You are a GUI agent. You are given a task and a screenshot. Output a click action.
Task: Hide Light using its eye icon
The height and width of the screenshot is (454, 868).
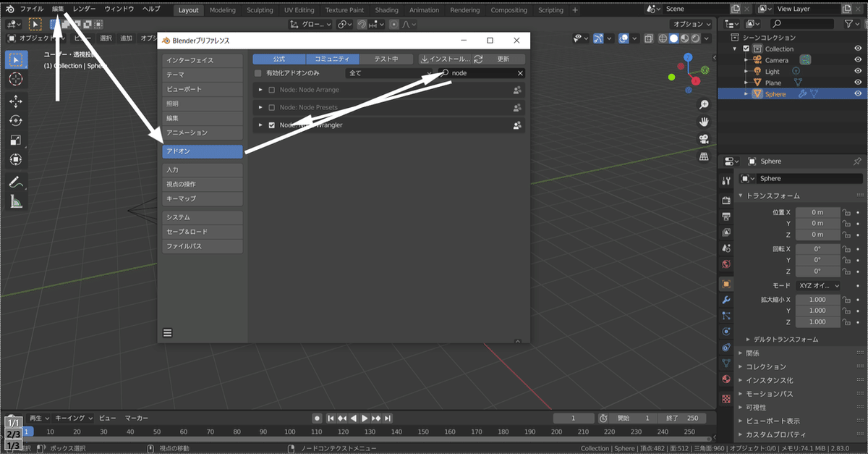(858, 72)
